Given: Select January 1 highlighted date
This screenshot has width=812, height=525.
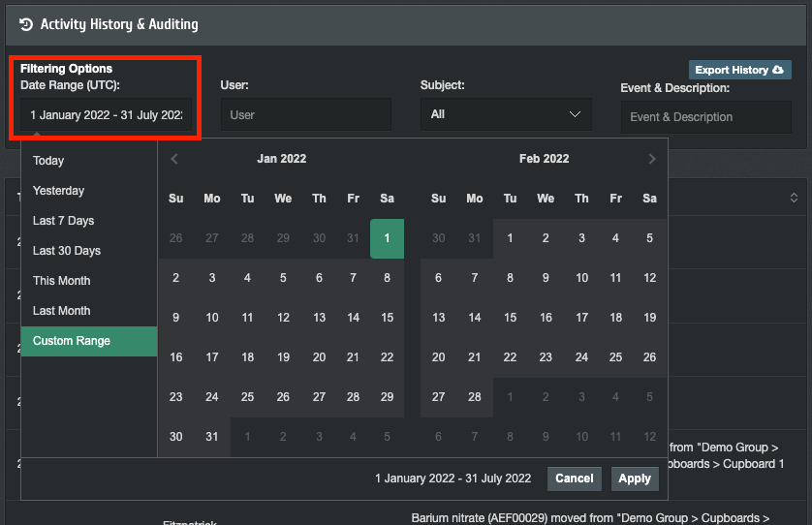Looking at the screenshot, I should pos(387,238).
